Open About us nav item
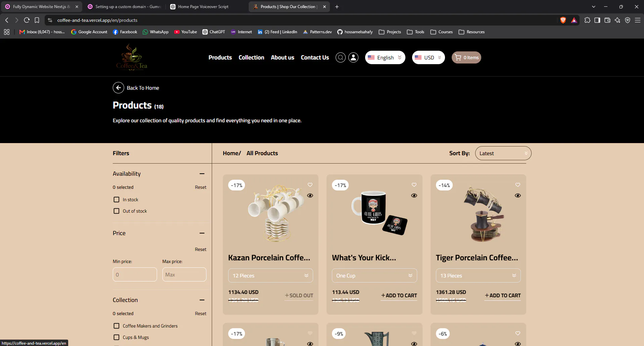Image resolution: width=644 pixels, height=346 pixels. (283, 57)
